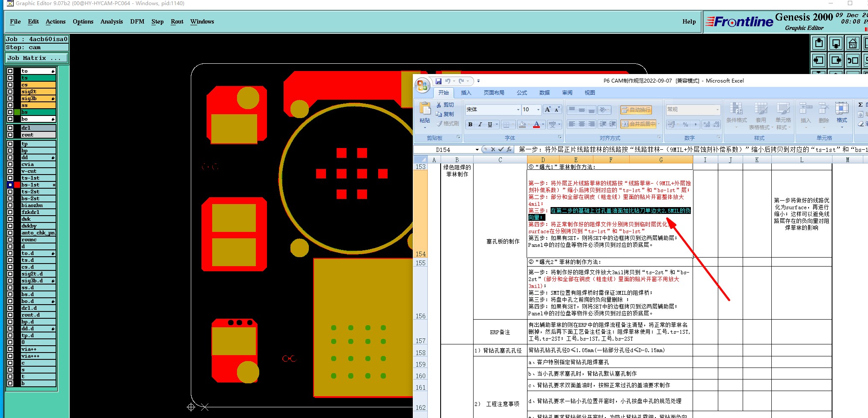Select the 'biaozhu' layer name
868x418 pixels.
click(x=38, y=205)
